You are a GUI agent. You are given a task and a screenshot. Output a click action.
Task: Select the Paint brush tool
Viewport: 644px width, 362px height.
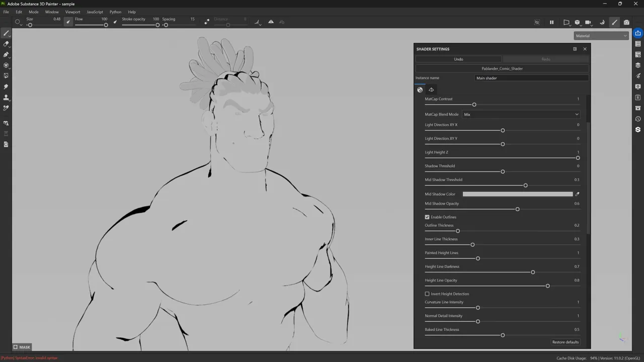6,33
